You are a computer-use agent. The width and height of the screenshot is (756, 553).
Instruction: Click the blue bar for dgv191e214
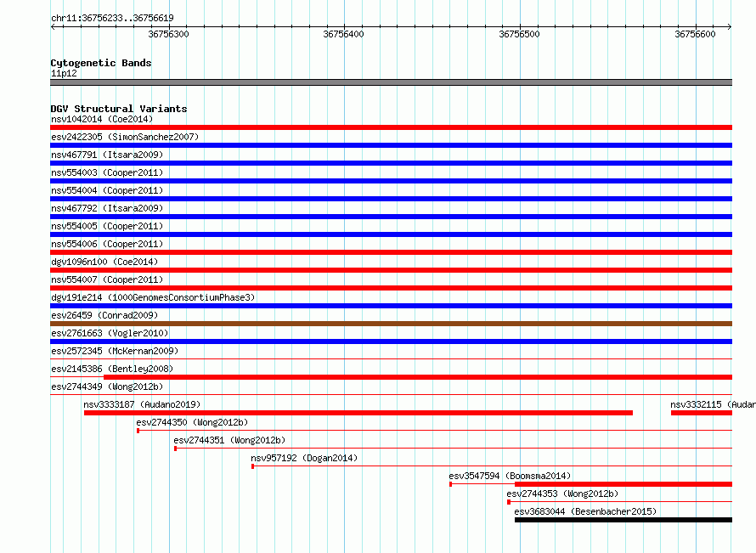[391, 306]
